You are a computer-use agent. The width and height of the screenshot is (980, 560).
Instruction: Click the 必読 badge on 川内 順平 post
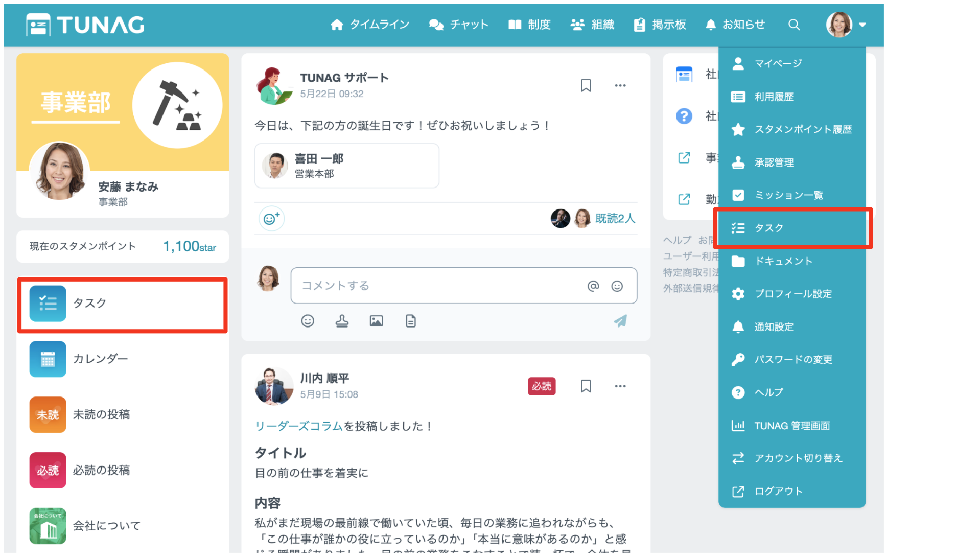(542, 386)
